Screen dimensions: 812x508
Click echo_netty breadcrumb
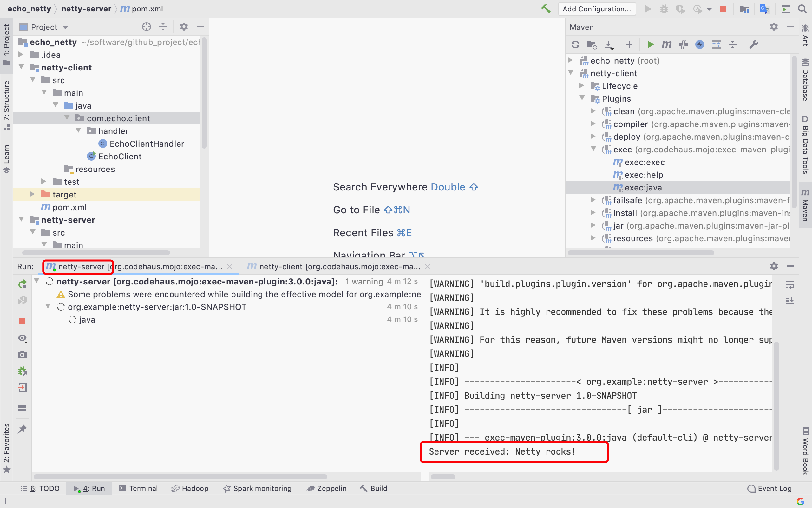(x=29, y=9)
